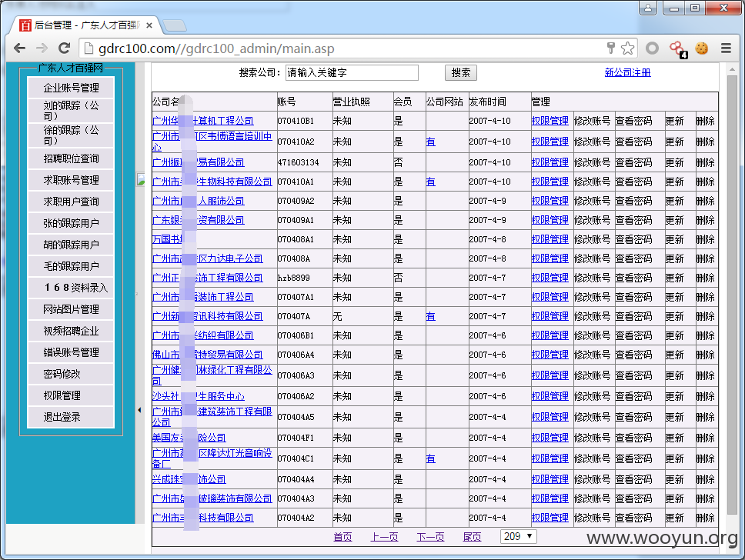This screenshot has width=745, height=560.
Task: Open the saved password key icon
Action: 611,48
